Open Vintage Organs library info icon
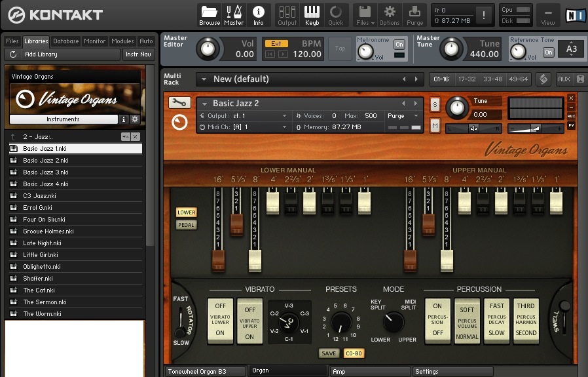This screenshot has height=377, width=588. click(123, 119)
